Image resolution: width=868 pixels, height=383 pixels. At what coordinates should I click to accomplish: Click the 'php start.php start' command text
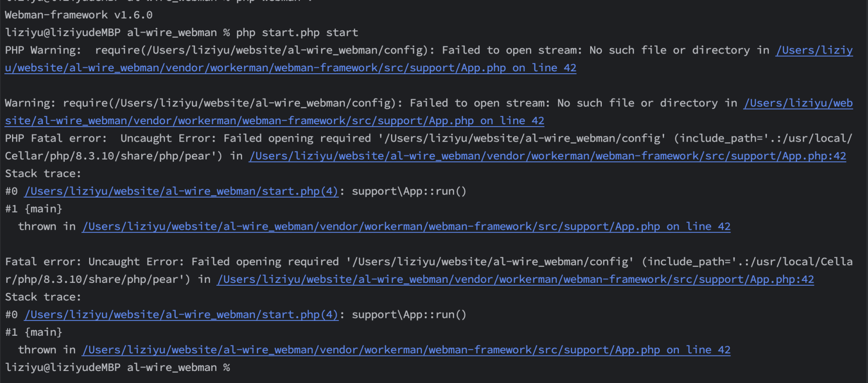click(297, 33)
